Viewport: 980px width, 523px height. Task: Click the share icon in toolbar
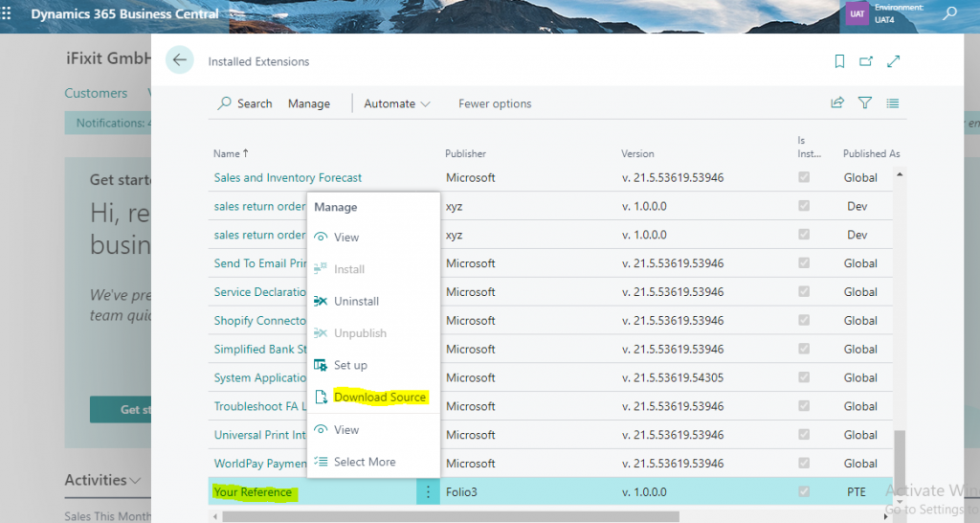tap(836, 103)
